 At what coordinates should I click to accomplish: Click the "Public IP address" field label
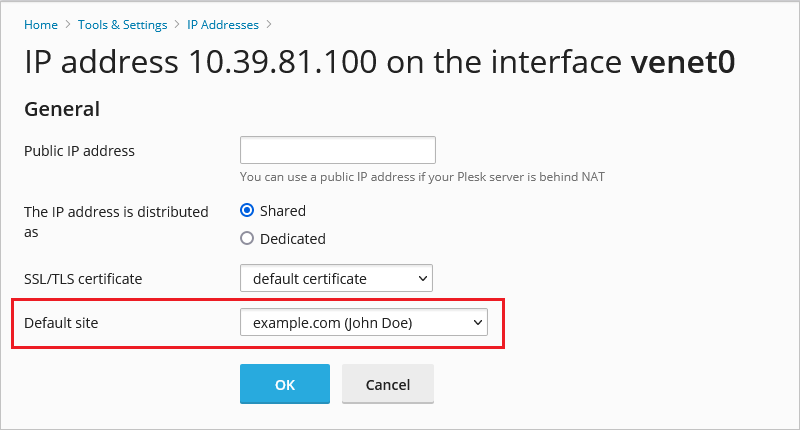(x=79, y=151)
